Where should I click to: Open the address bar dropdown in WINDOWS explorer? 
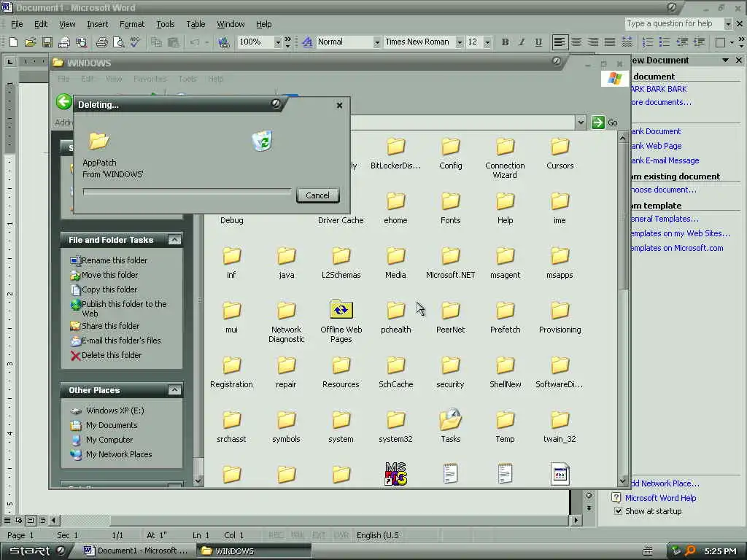click(x=580, y=122)
